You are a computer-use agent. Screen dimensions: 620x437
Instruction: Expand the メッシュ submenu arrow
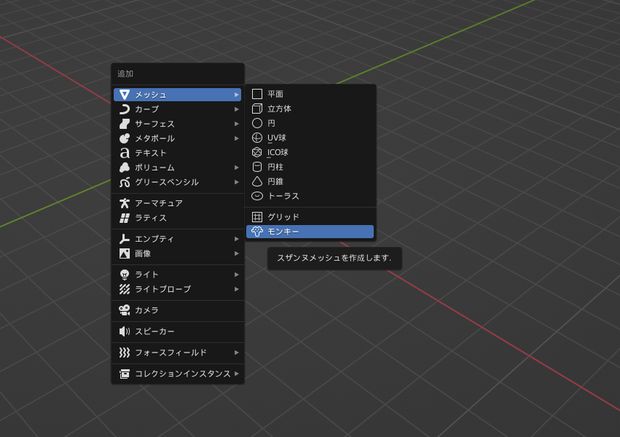point(236,95)
